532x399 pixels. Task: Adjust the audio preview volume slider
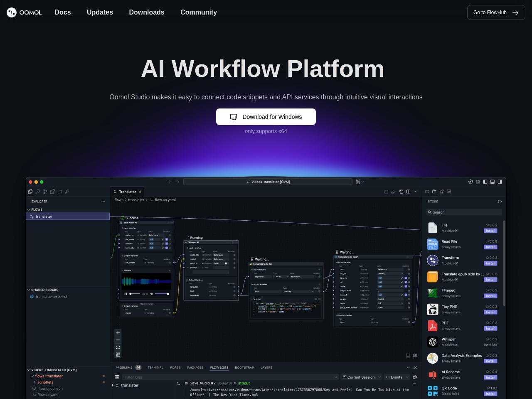coord(162,294)
